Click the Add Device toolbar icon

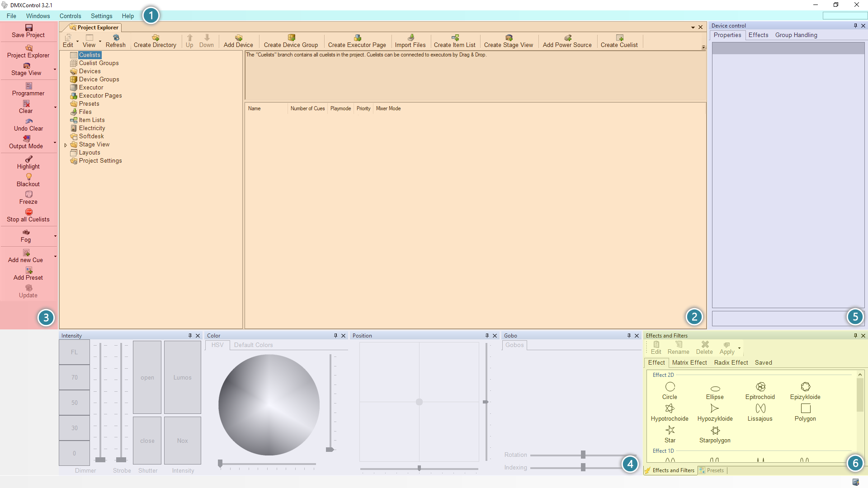[238, 38]
